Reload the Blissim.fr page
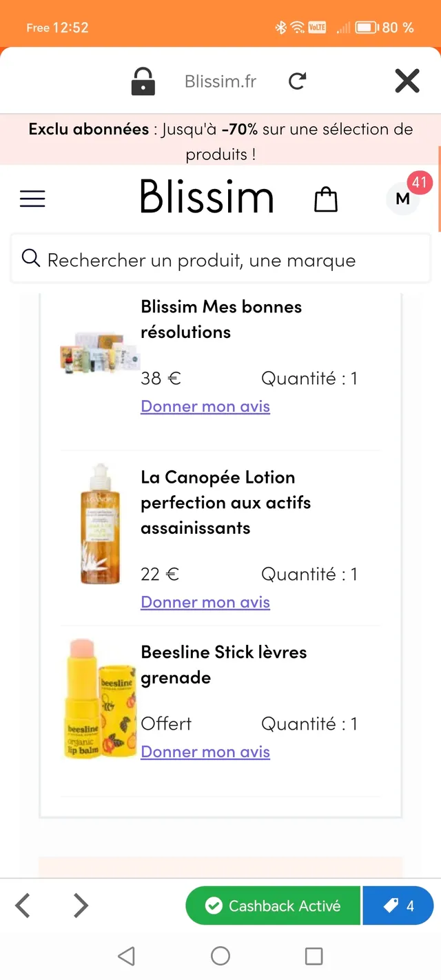The width and height of the screenshot is (441, 980). (x=297, y=81)
